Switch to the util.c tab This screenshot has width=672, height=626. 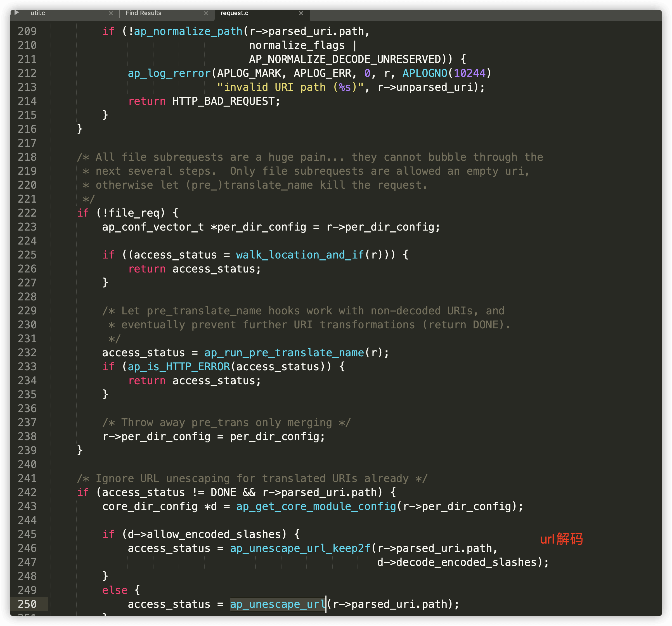[x=38, y=13]
